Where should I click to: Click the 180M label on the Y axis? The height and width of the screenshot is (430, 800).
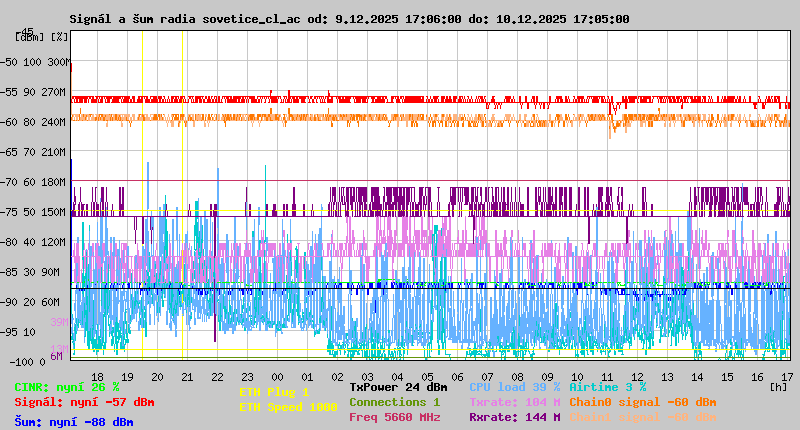coord(54,182)
